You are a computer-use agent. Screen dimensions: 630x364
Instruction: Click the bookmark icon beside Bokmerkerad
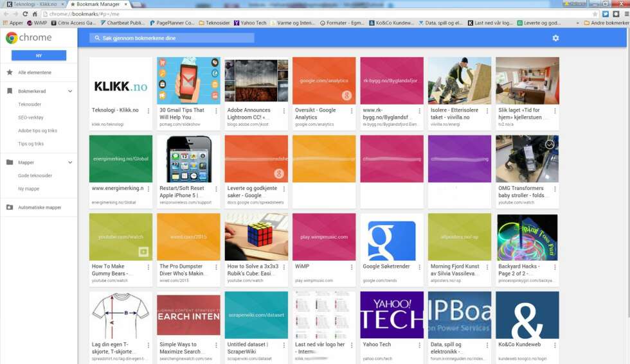[10, 91]
